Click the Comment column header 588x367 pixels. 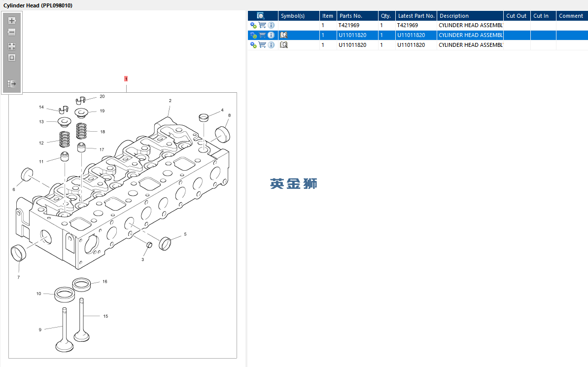572,16
